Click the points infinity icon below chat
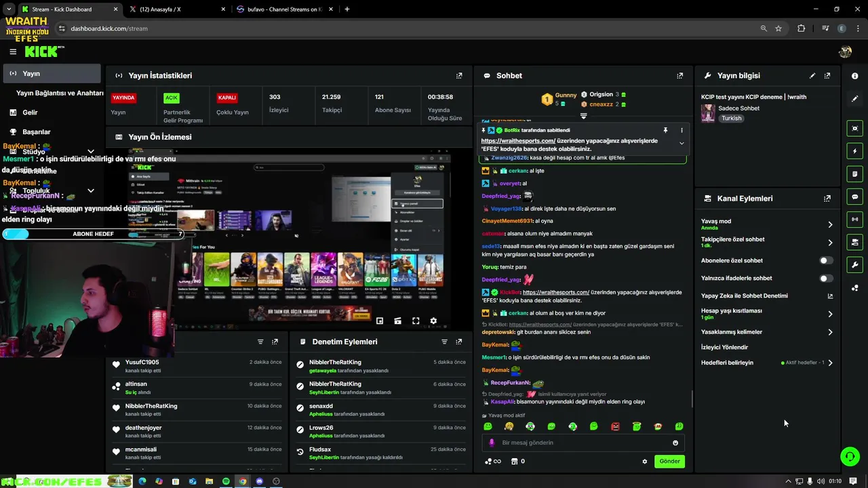The image size is (868, 488). 493,462
